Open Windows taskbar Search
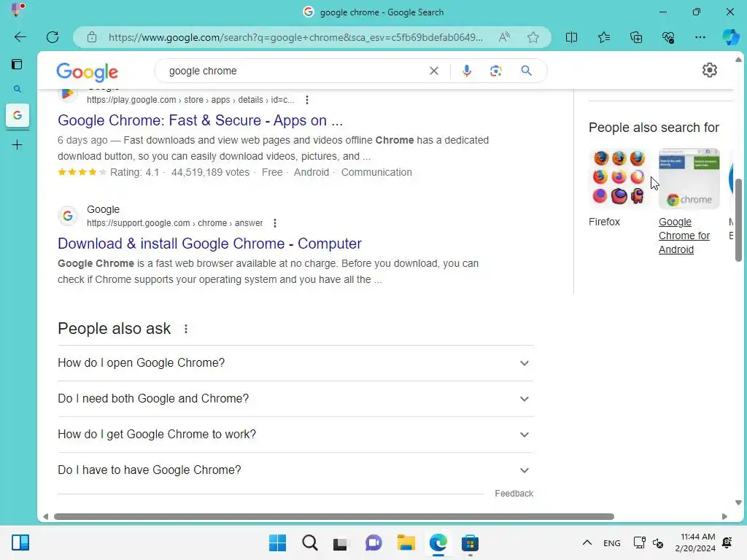Viewport: 747px width, 560px height. [x=309, y=542]
